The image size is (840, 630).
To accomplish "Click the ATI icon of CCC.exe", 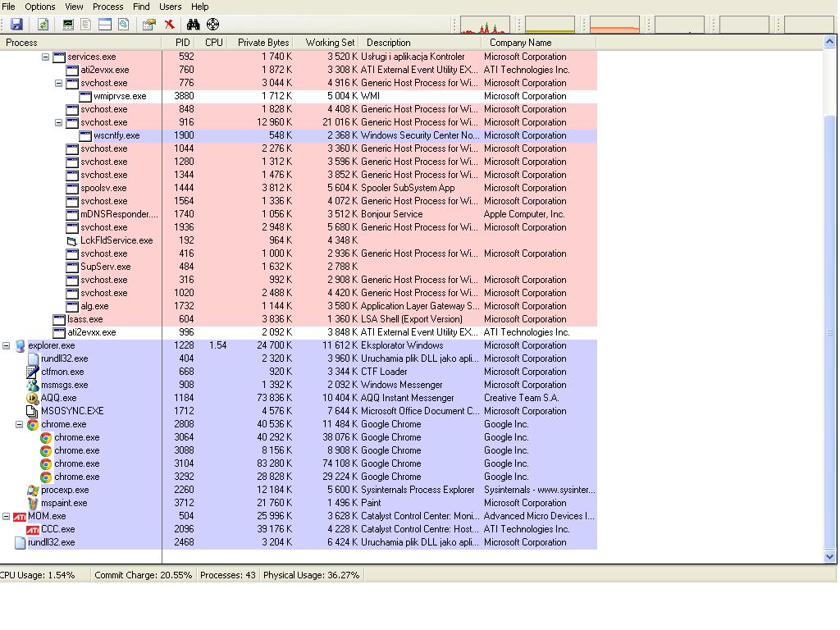I will (33, 530).
